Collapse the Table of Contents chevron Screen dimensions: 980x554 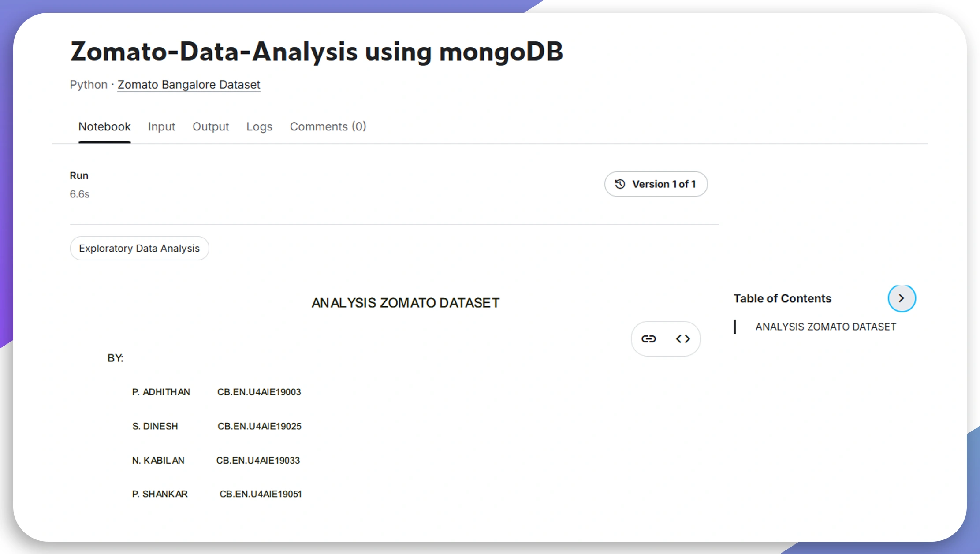902,298
